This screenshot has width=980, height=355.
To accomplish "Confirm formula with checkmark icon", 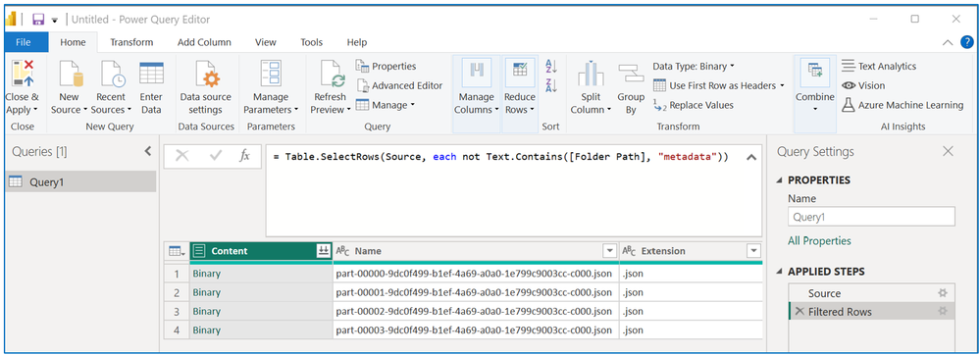I will [216, 156].
